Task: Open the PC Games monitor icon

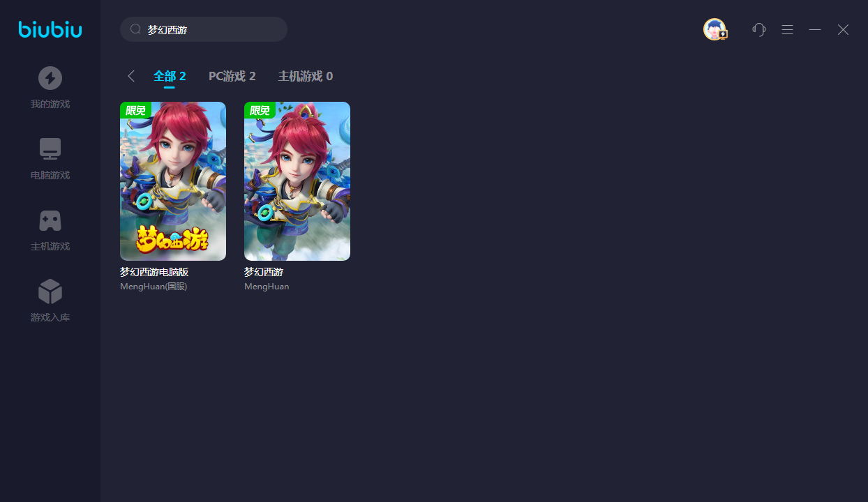Action: [50, 149]
